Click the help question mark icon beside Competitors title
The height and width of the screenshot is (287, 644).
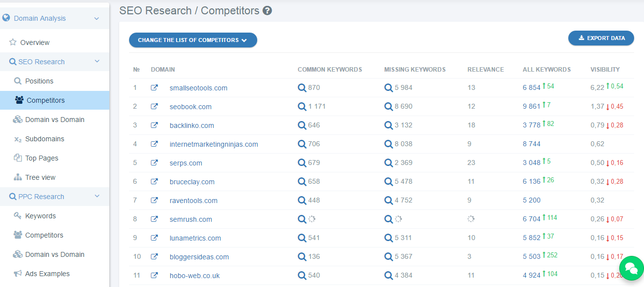pos(267,10)
